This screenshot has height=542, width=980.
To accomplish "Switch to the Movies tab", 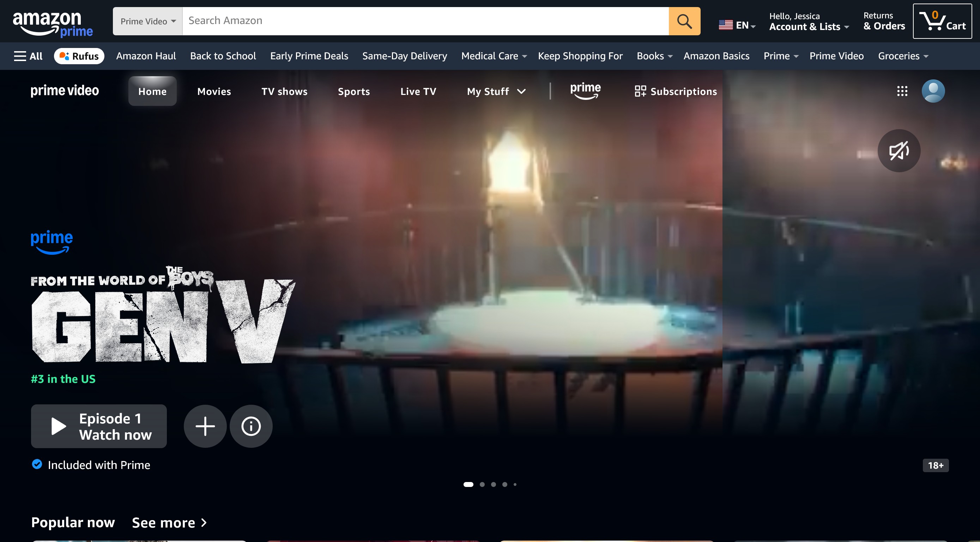I will (214, 91).
